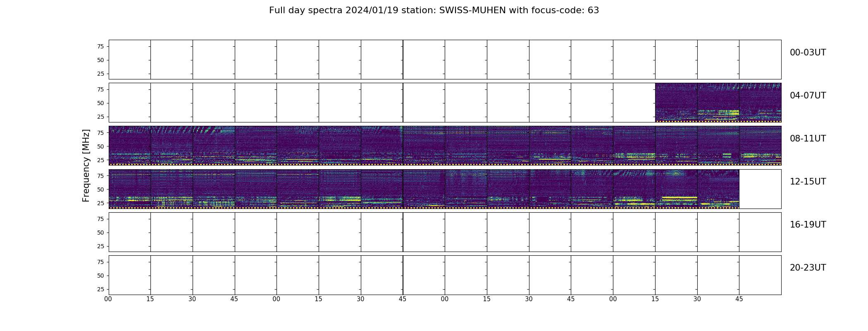The width and height of the screenshot is (868, 331).
Task: Click the plot title mentioning SWISS-MUHEN station
Action: pos(434,10)
